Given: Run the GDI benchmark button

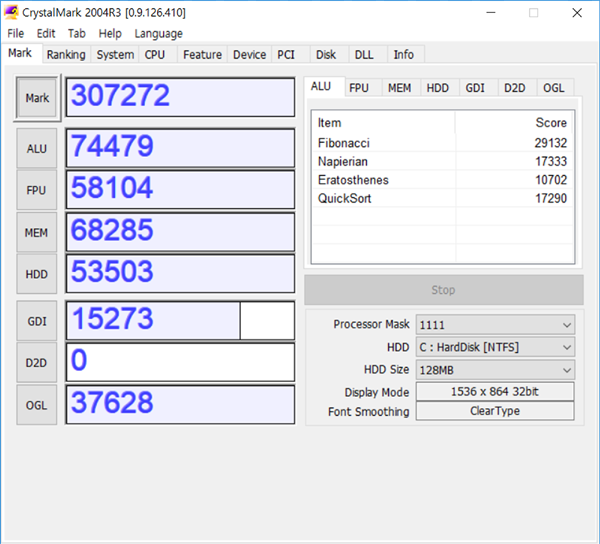Looking at the screenshot, I should coord(37,321).
